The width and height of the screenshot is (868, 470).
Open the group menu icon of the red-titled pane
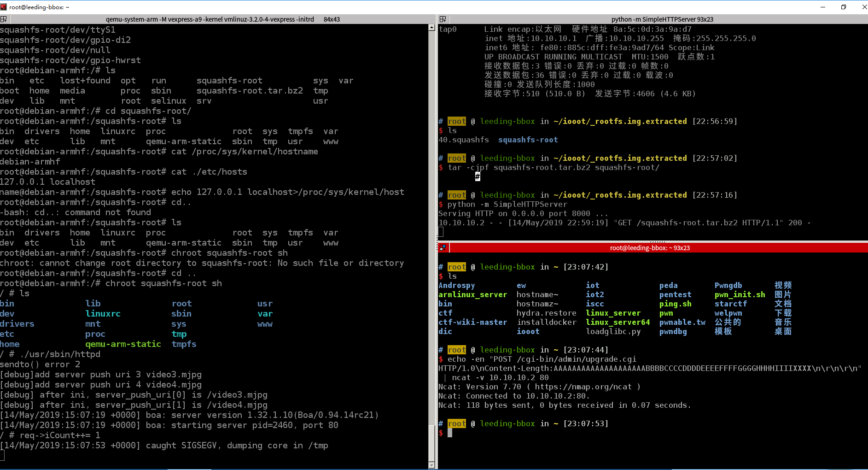click(x=443, y=248)
